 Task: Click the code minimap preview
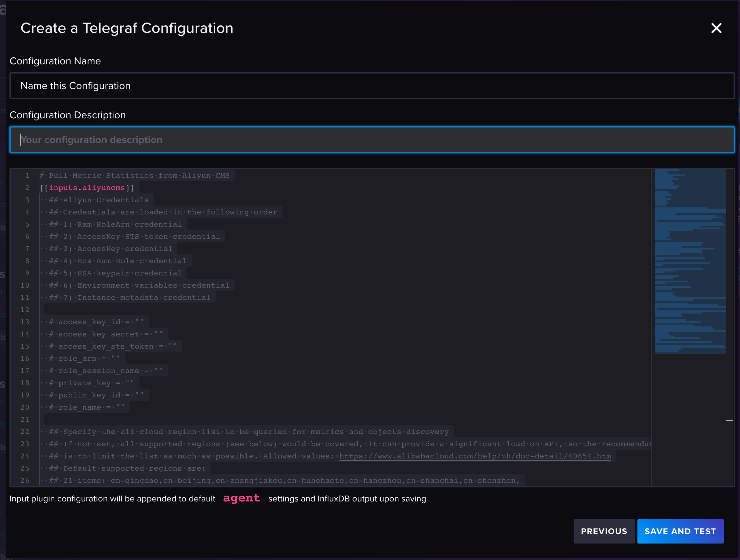point(690,261)
